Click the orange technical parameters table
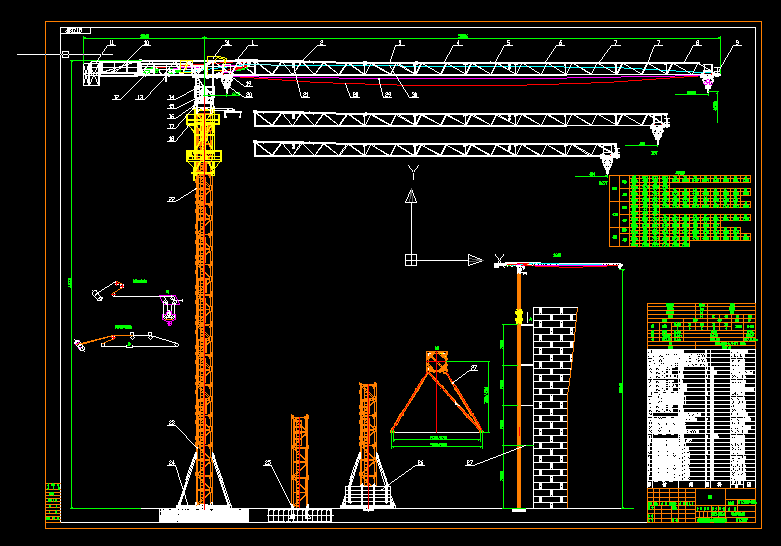The height and width of the screenshot is (546, 781). (701, 326)
